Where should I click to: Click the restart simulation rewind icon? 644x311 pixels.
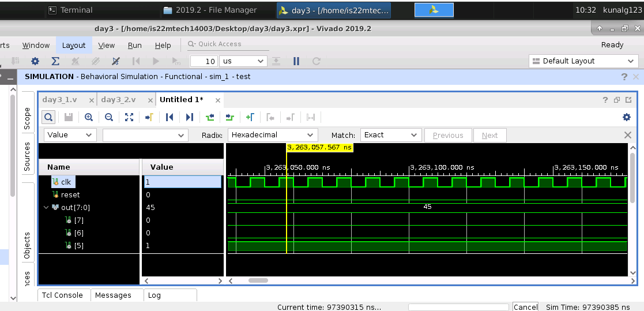click(136, 61)
